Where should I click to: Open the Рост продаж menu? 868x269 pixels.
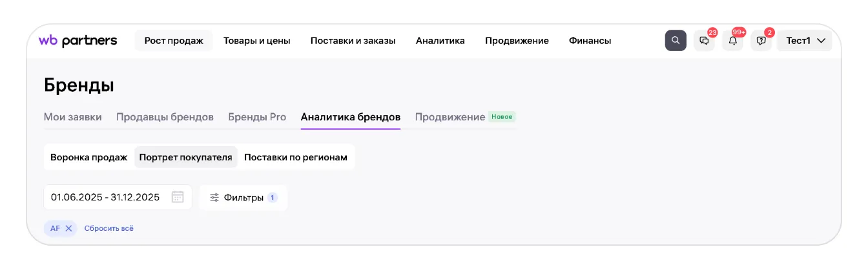point(174,41)
